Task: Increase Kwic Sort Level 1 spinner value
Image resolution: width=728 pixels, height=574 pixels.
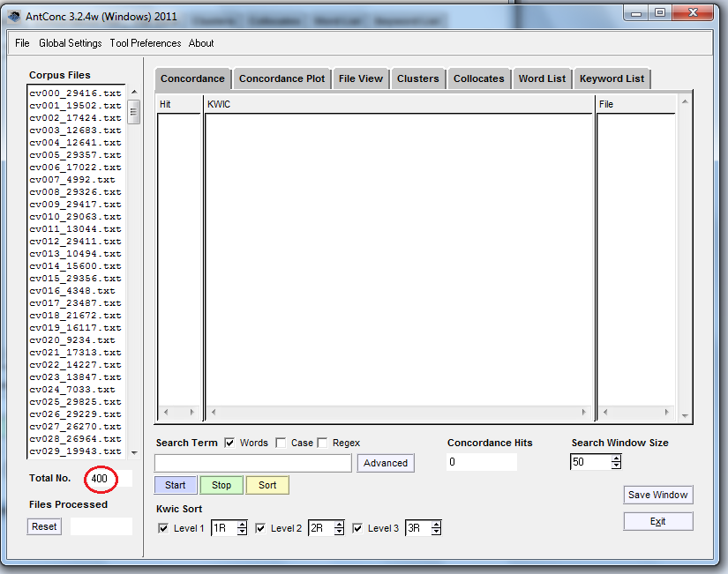Action: coord(242,525)
